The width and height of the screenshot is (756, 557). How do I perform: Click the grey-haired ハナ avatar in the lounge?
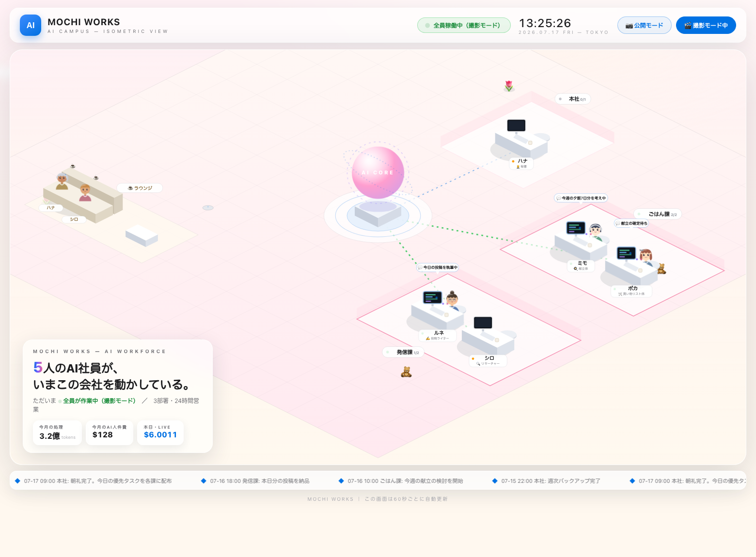[x=62, y=181]
